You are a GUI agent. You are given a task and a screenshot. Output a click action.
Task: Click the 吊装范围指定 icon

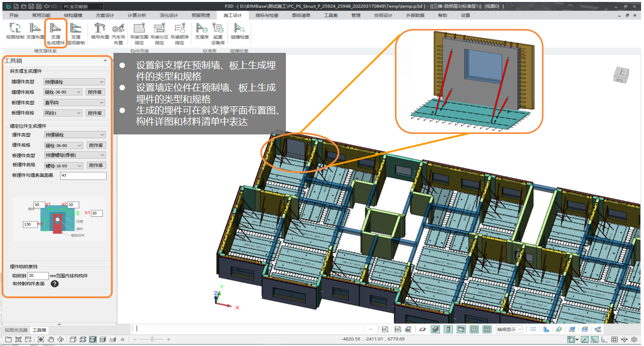(x=139, y=29)
